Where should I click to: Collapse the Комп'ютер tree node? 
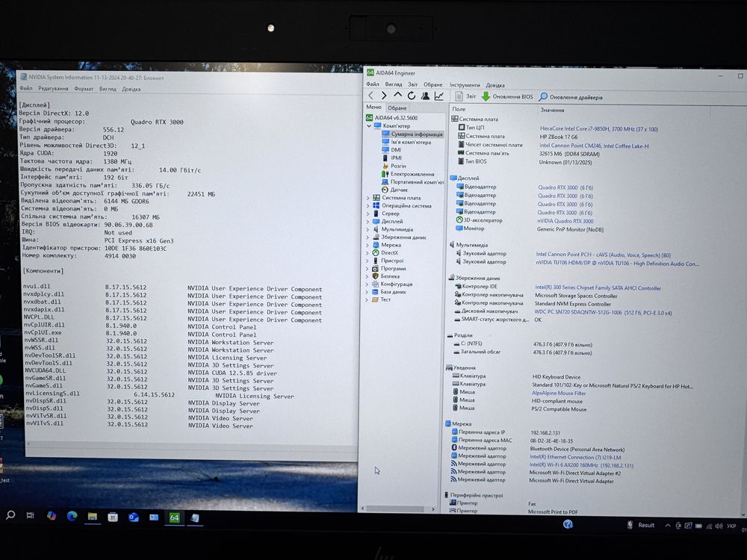[x=369, y=126]
